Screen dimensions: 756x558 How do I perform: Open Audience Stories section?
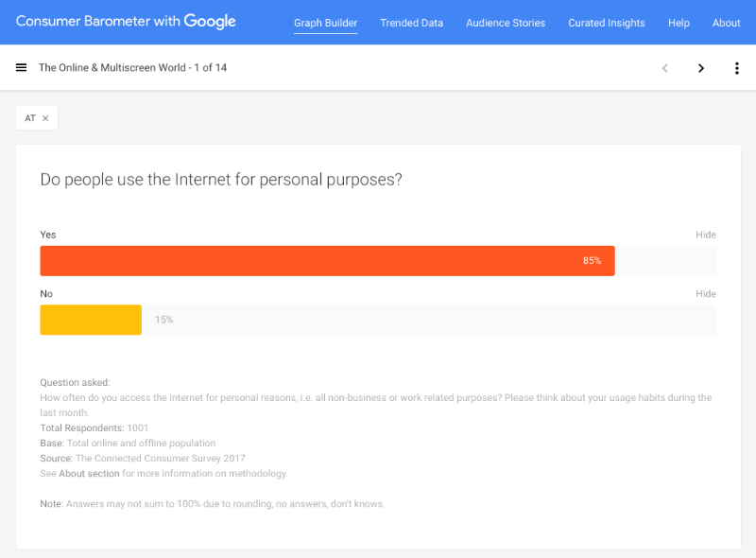pyautogui.click(x=506, y=23)
